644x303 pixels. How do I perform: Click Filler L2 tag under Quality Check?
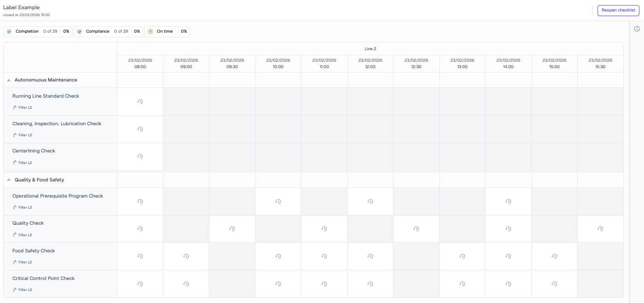[x=25, y=235]
